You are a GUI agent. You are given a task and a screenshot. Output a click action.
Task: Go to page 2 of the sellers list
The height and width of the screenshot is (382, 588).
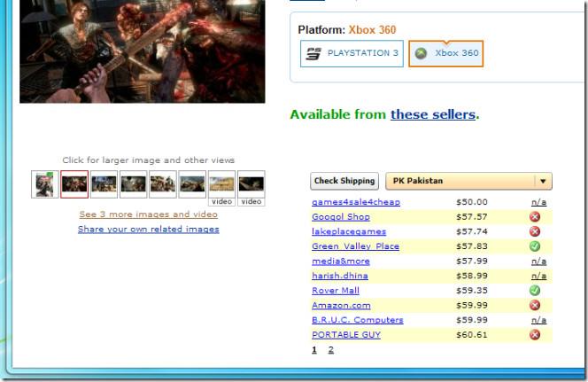pyautogui.click(x=331, y=350)
